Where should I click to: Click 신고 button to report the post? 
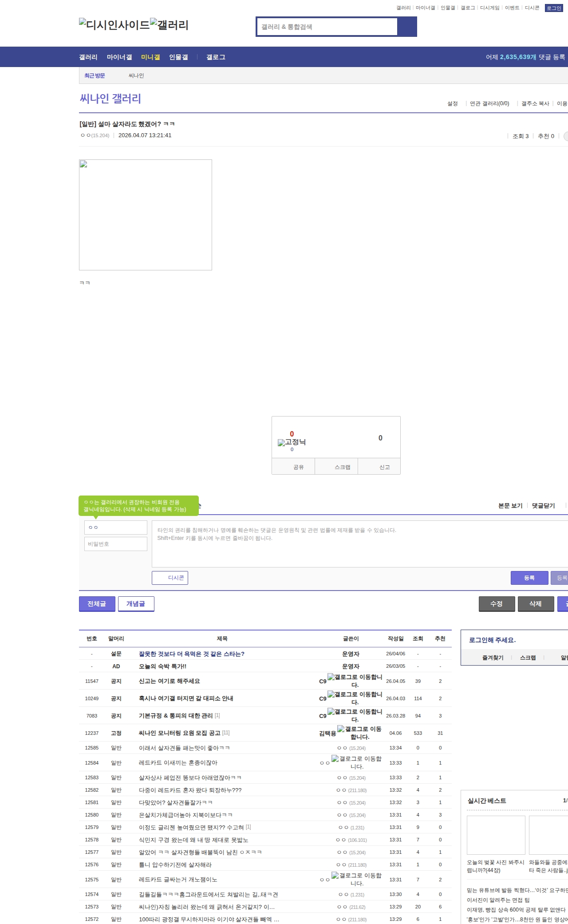[x=379, y=467]
